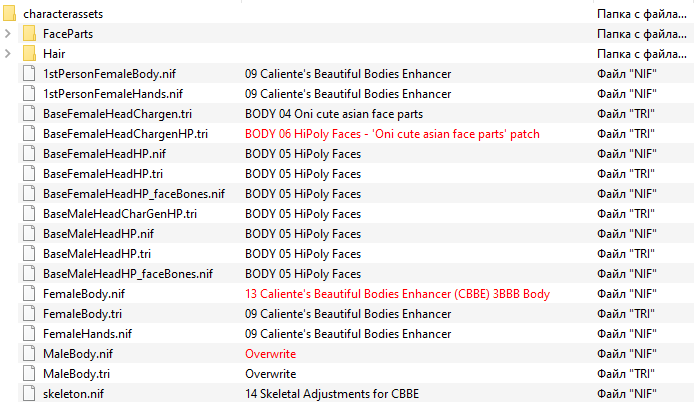Select BaseFemaleHeadChargenHP.tri file name
The height and width of the screenshot is (402, 694).
[x=125, y=134]
